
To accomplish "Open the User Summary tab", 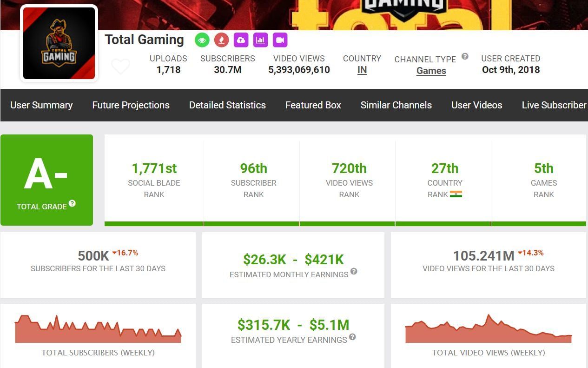I will (x=41, y=105).
